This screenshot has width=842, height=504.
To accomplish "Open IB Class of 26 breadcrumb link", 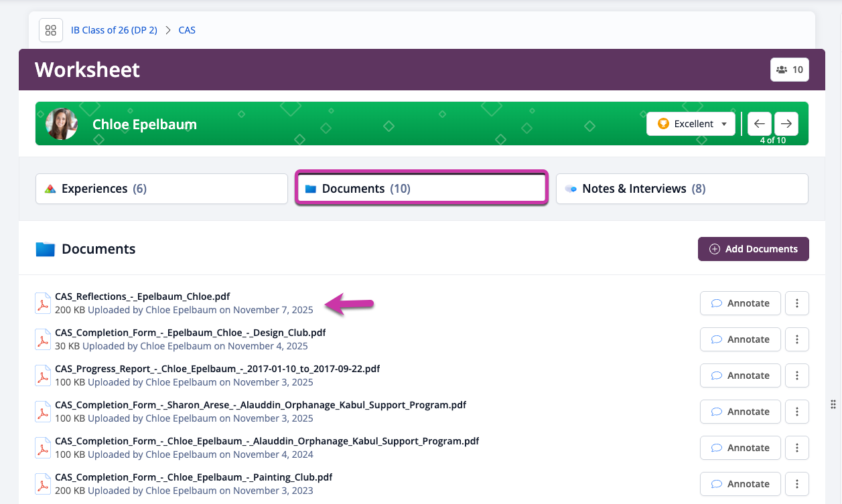I will point(114,30).
